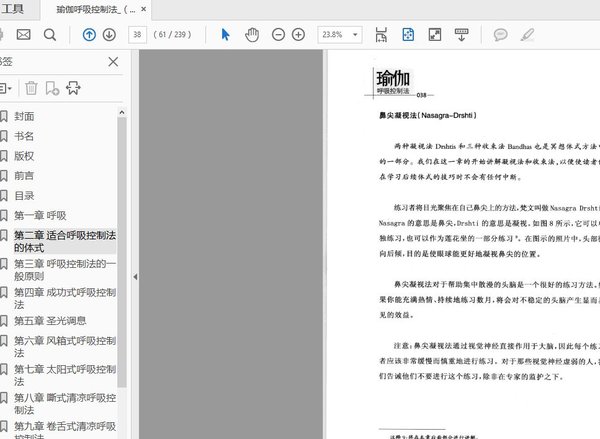The height and width of the screenshot is (439, 600).
Task: Click the fit width scrolling mode icon
Action: tap(381, 35)
